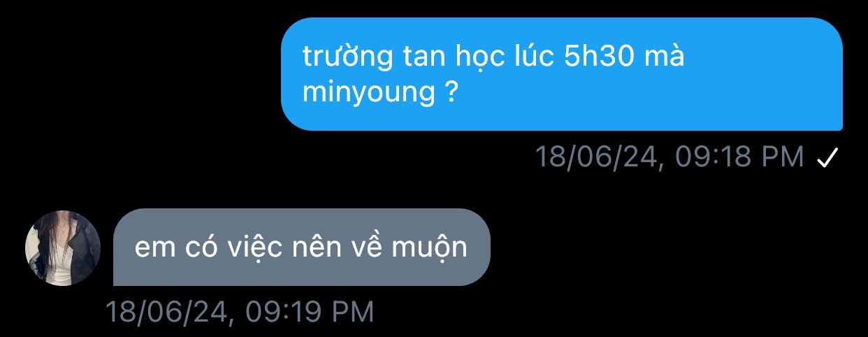The width and height of the screenshot is (868, 337).
Task: Click the date 18/06/24 under the blue bubble
Action: (599, 157)
